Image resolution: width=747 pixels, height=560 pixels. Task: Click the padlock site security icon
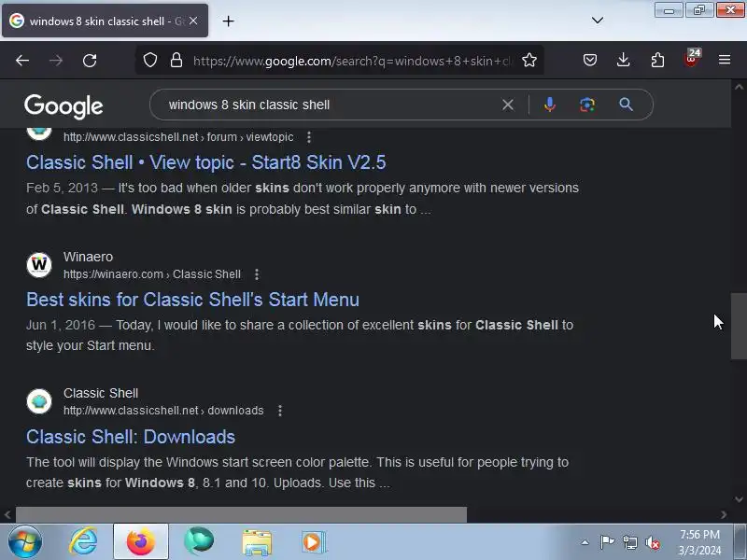[176, 60]
